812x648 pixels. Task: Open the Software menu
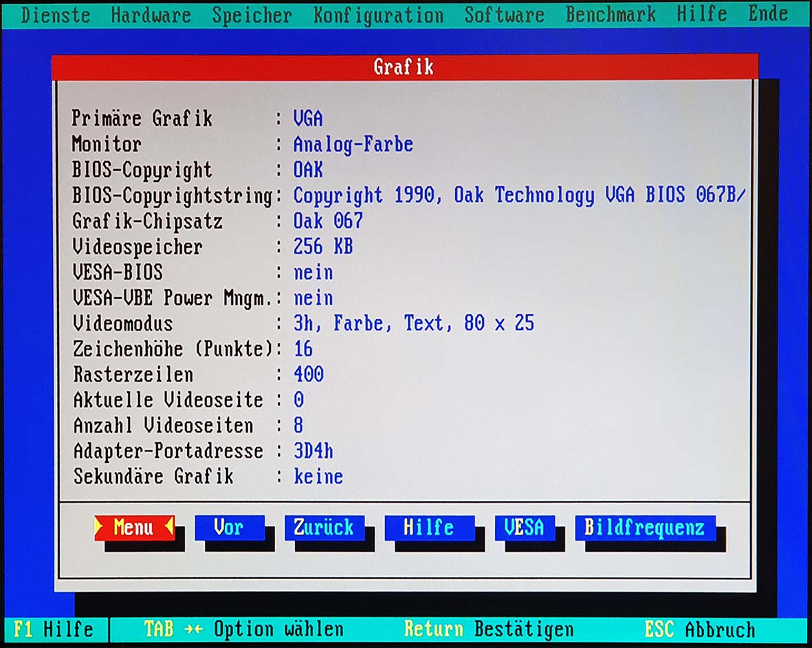(x=504, y=15)
